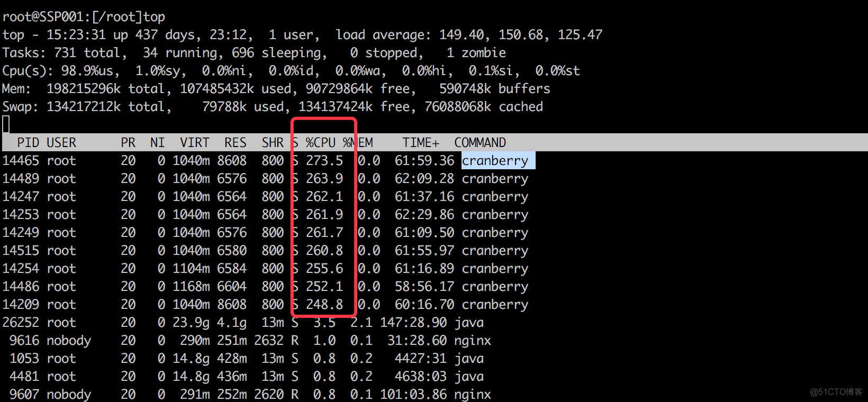
Task: Click the 263.9 CPU value
Action: click(324, 179)
